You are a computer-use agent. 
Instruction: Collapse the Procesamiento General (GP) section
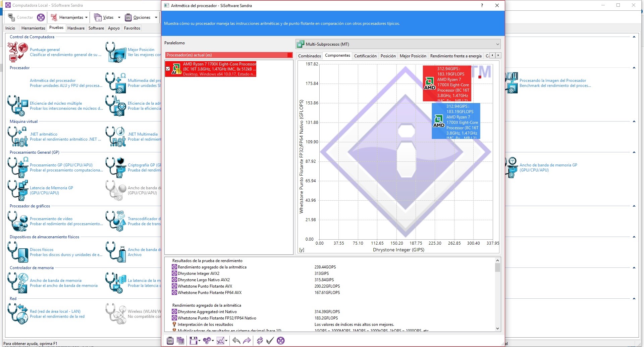634,152
